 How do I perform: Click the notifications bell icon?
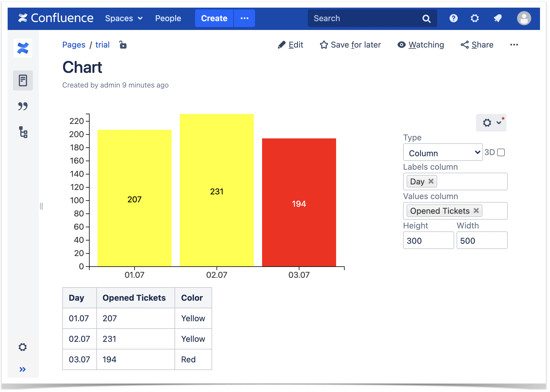(498, 18)
